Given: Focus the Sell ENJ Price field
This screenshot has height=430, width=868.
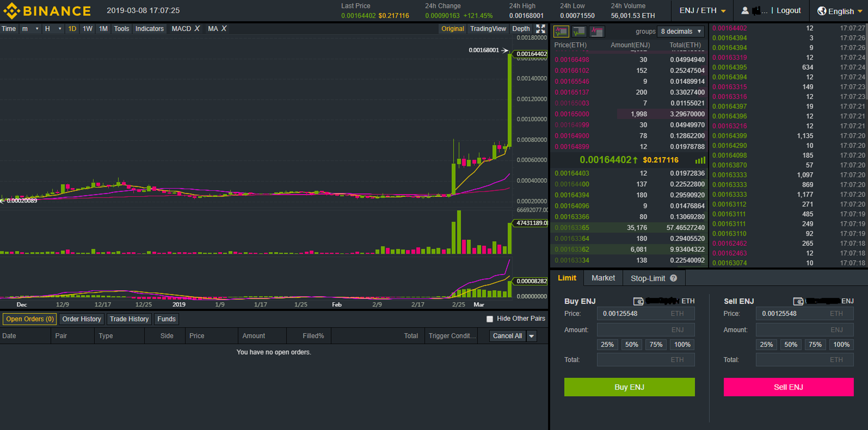Looking at the screenshot, I should (x=805, y=314).
